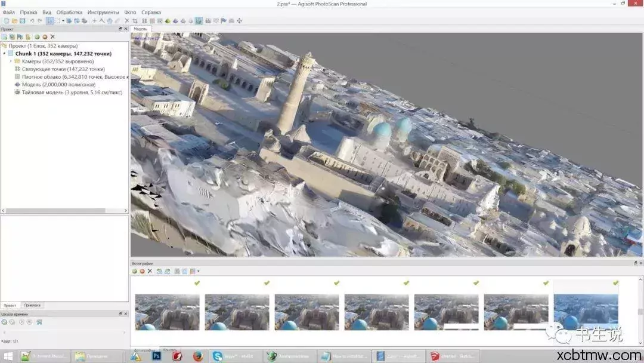This screenshot has height=363, width=644.
Task: Click the remove photo X button in Photos pane
Action: click(150, 270)
